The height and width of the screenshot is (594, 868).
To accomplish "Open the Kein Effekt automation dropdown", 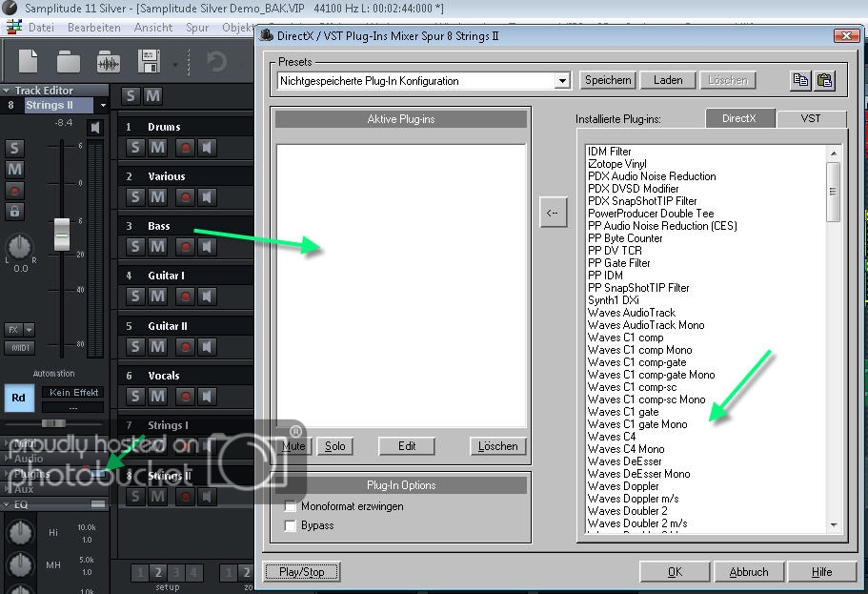I will pos(73,392).
